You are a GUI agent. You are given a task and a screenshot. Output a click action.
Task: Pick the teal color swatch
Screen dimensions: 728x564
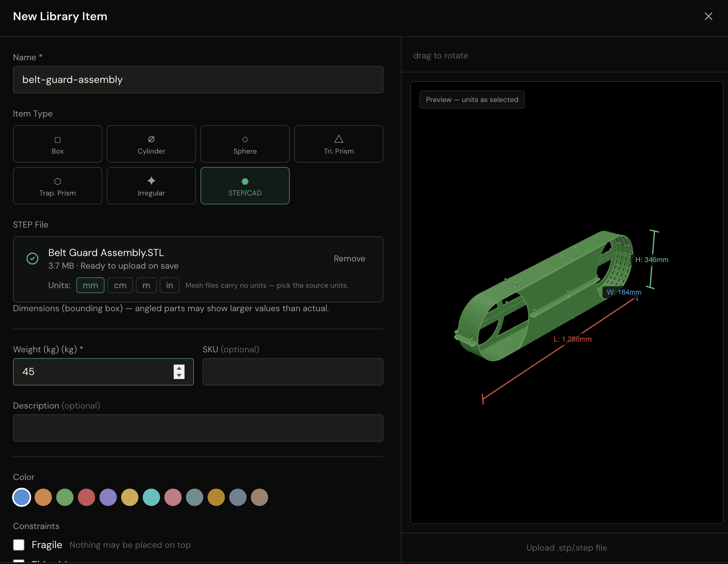[151, 497]
